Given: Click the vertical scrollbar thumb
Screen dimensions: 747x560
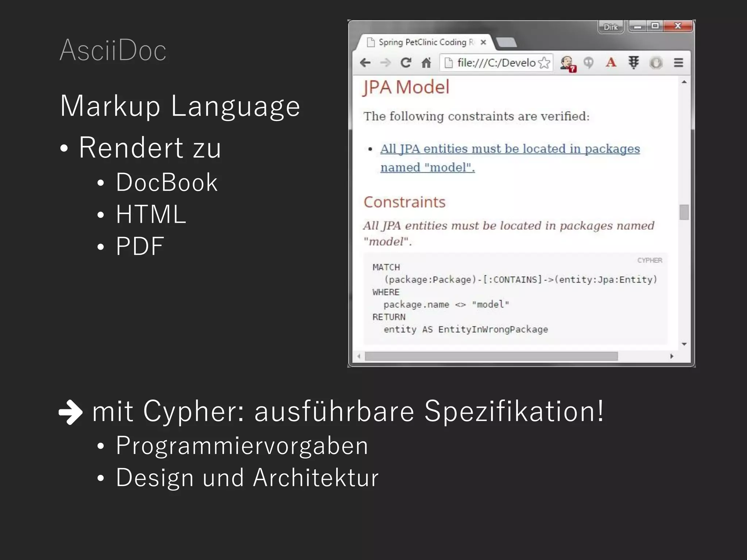Looking at the screenshot, I should [684, 212].
